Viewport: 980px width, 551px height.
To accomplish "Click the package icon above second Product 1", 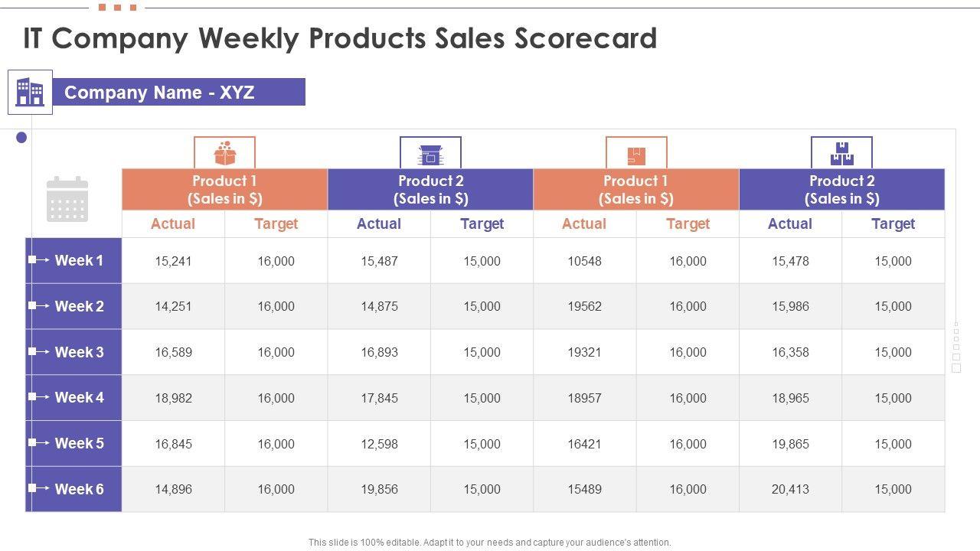I will [636, 155].
